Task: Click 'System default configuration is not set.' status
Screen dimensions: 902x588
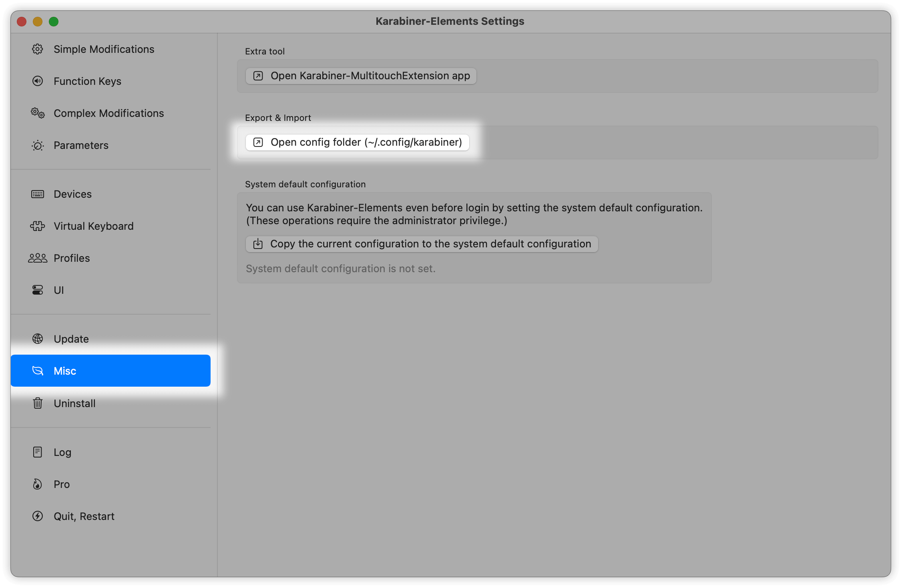Action: pos(341,269)
